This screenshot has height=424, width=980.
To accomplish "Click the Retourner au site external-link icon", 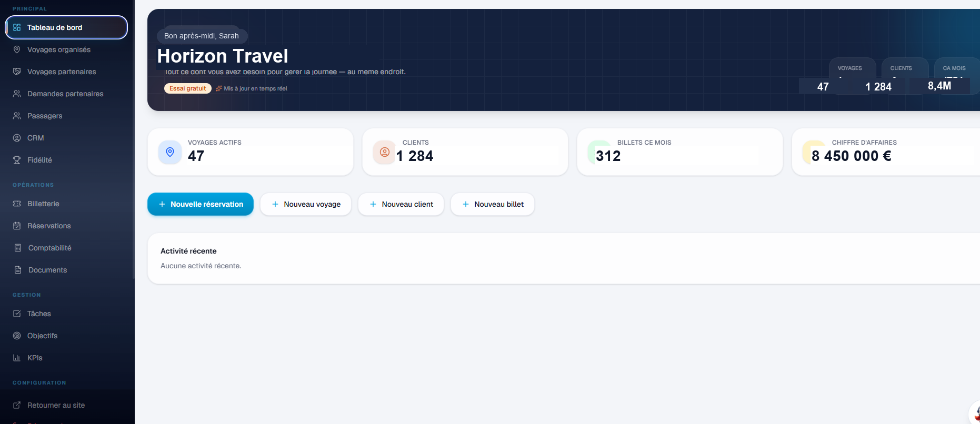I will pos(17,405).
